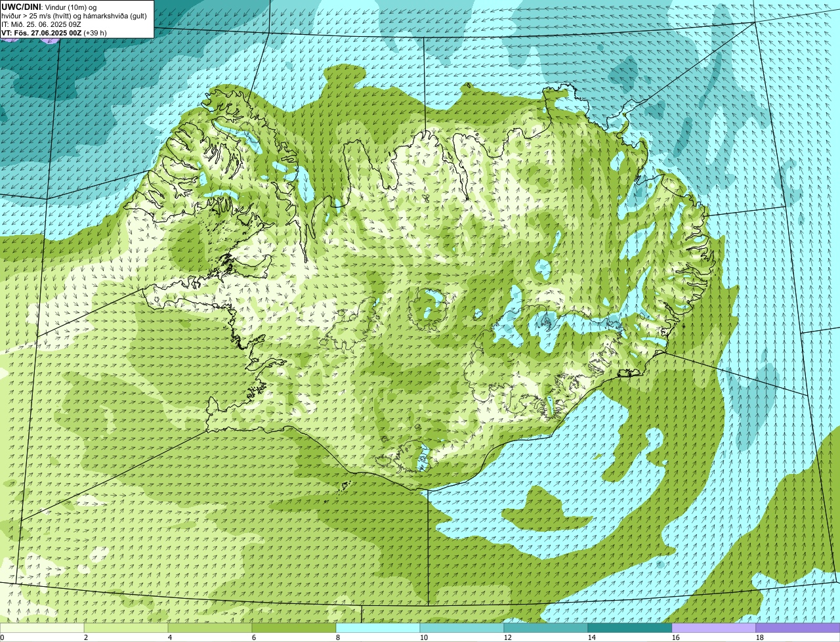Screen dimensions: 840x642
Task: Click the 'IT: Mið. 25. 06. 2025 09Z' line
Action: coord(41,24)
